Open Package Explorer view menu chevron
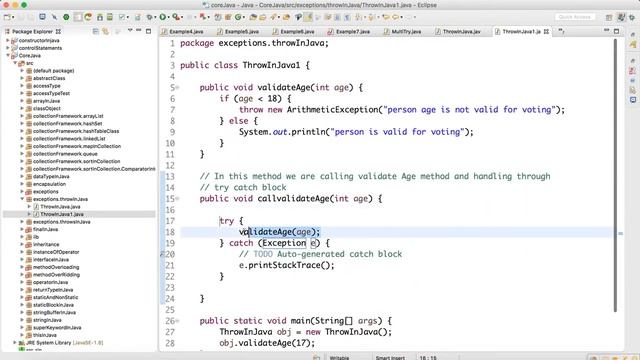Screen dimensions: 640x360 click(130, 31)
